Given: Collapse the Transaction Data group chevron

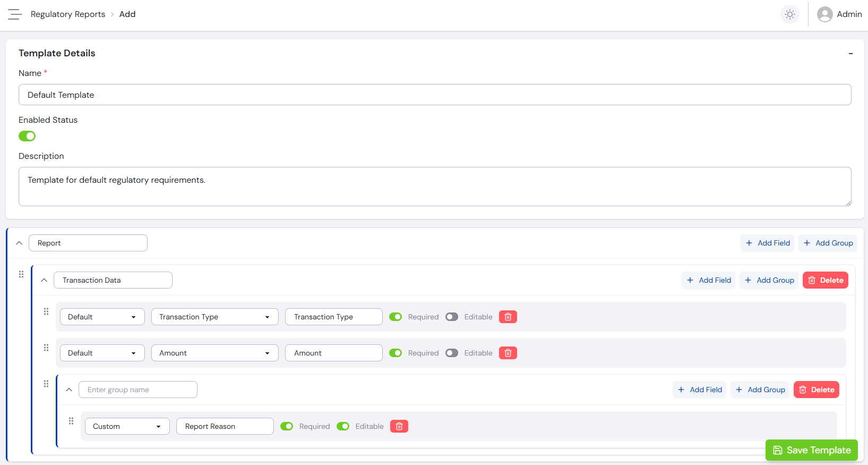Looking at the screenshot, I should pyautogui.click(x=44, y=280).
